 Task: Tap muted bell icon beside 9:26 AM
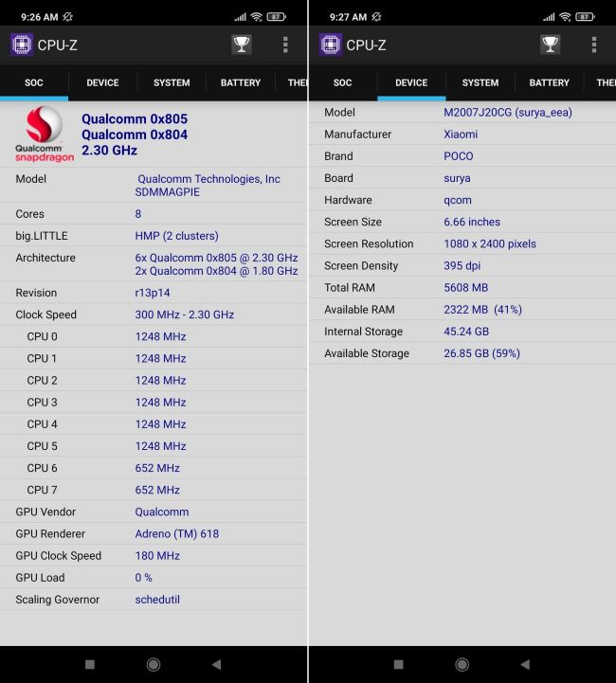coord(68,16)
